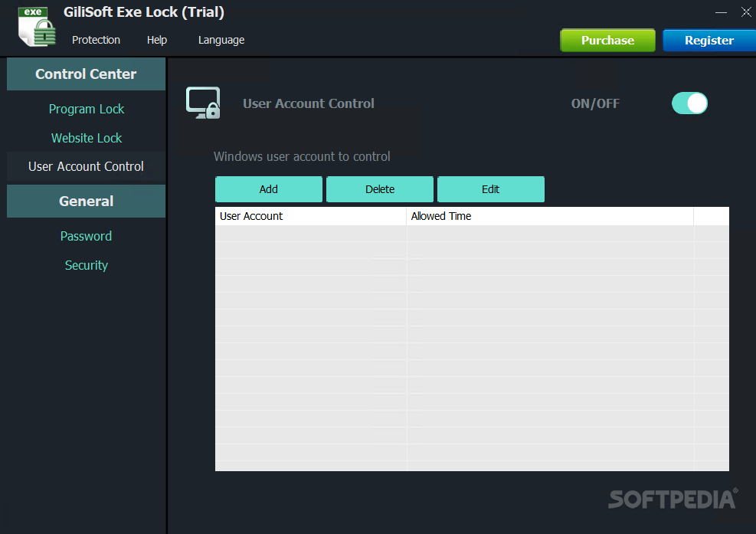The height and width of the screenshot is (534, 756).
Task: Click the green Purchase button
Action: point(607,40)
